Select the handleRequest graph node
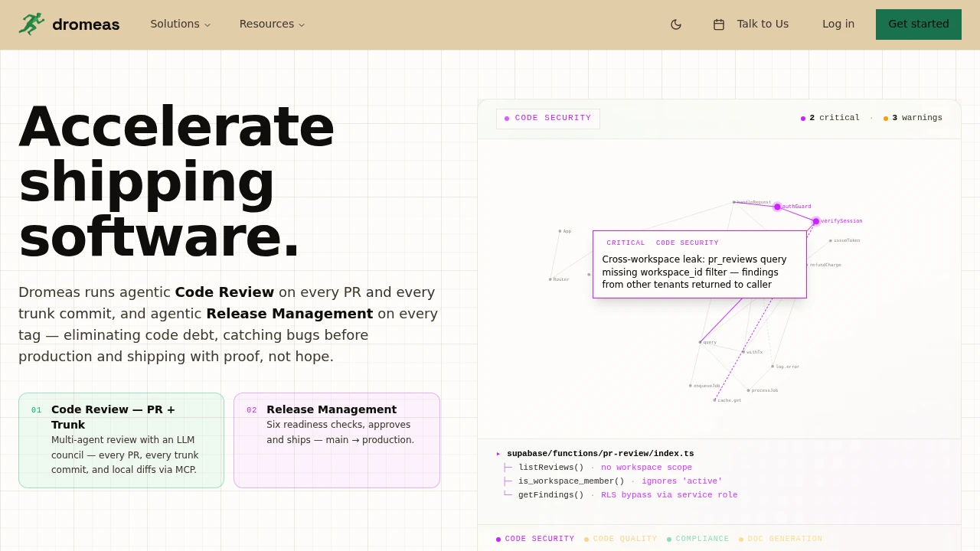This screenshot has width=980, height=551. pyautogui.click(x=733, y=202)
